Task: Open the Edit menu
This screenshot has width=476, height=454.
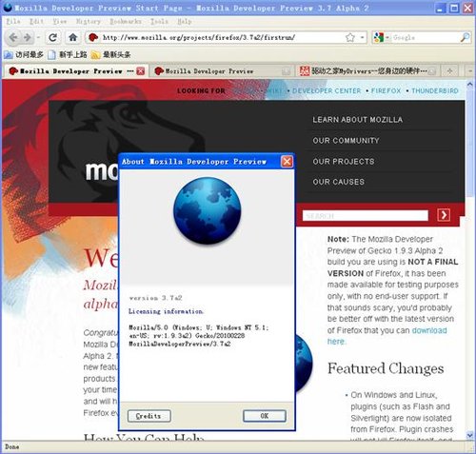Action: 36,22
